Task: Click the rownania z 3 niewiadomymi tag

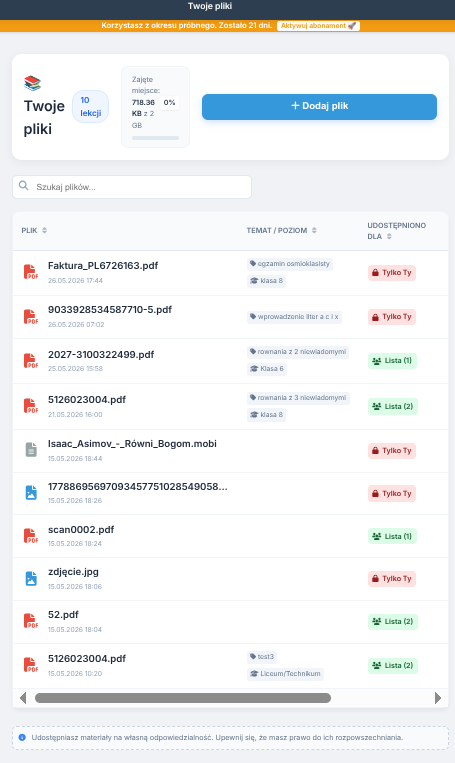Action: (x=298, y=398)
